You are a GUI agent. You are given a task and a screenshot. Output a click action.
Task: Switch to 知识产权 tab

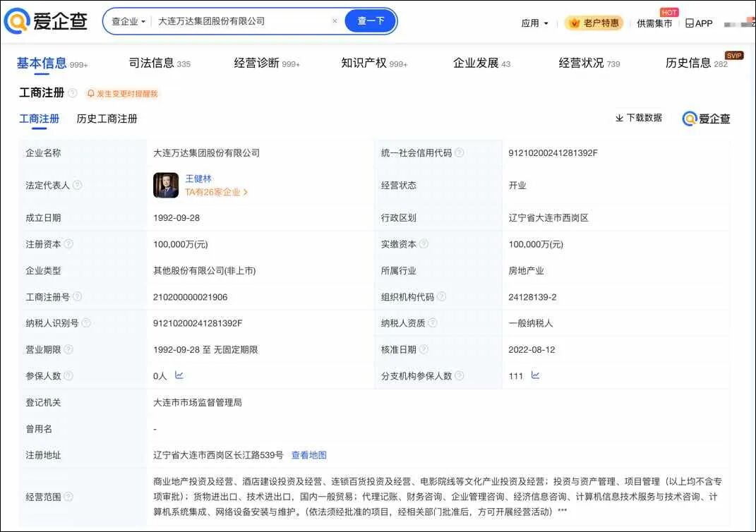(374, 63)
